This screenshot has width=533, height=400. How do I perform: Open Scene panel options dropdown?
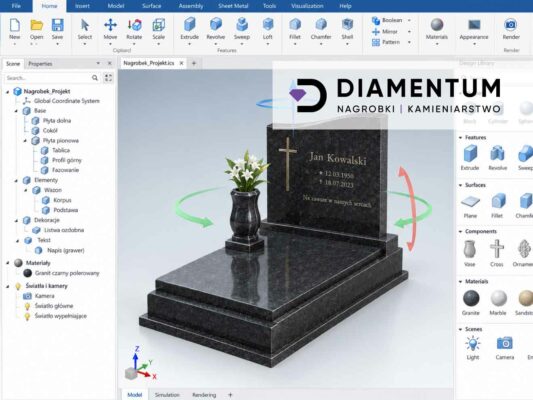tap(98, 63)
